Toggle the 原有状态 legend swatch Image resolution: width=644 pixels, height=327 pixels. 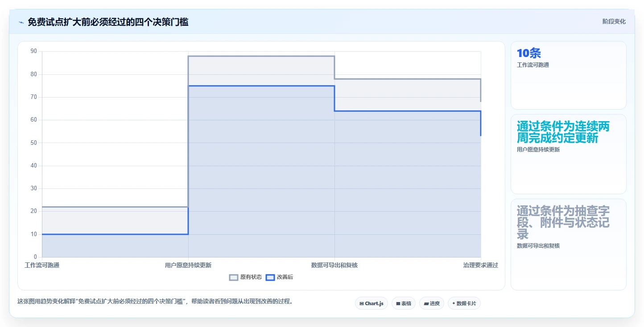[234, 277]
